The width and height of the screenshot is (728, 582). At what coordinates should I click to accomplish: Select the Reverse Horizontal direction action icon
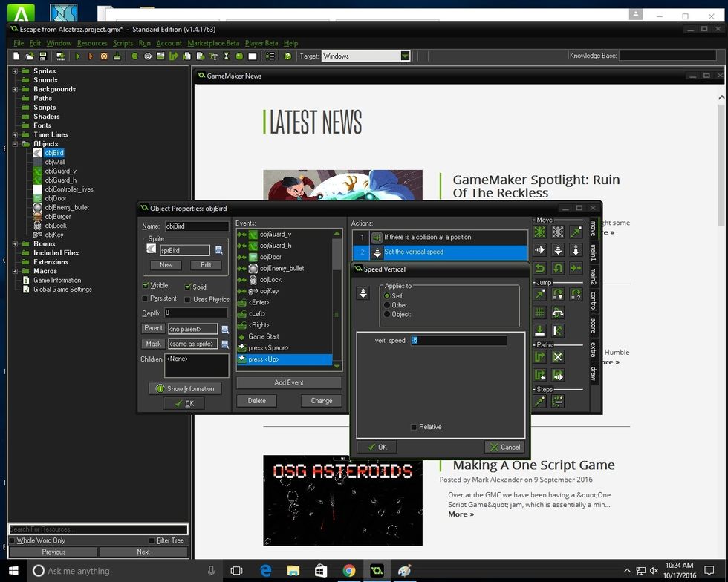pyautogui.click(x=539, y=268)
